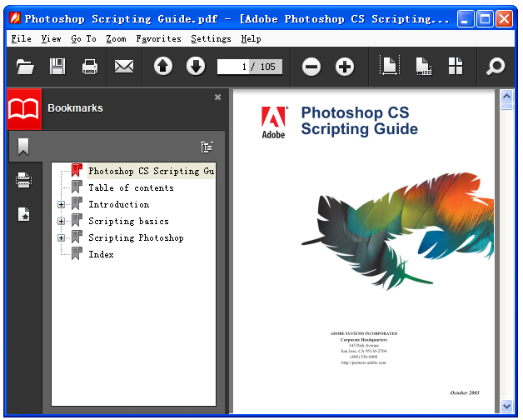Jump to the Index bookmark
Viewport: 523px width, 420px height.
tap(101, 254)
